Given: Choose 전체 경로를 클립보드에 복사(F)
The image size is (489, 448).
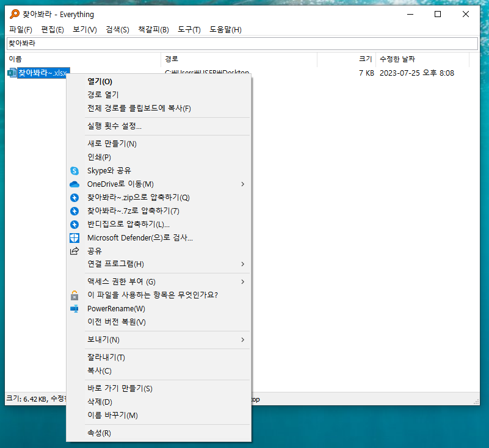Looking at the screenshot, I should 159,109.
